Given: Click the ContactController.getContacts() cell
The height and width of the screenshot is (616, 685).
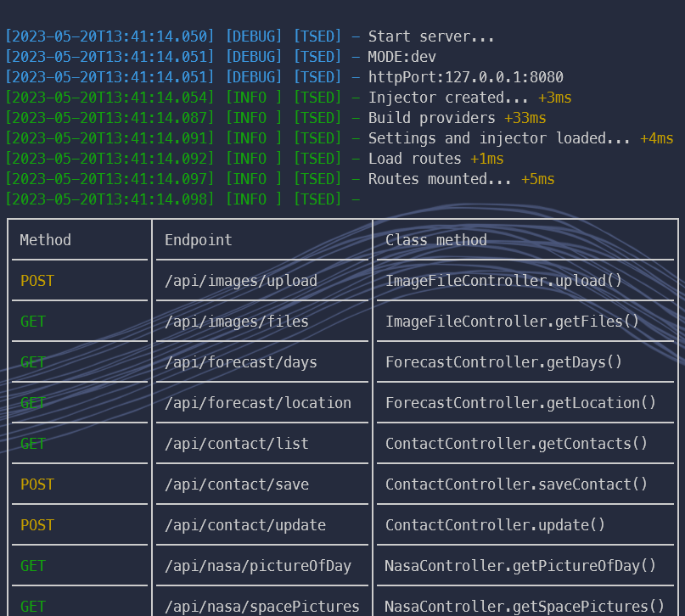Looking at the screenshot, I should click(516, 444).
